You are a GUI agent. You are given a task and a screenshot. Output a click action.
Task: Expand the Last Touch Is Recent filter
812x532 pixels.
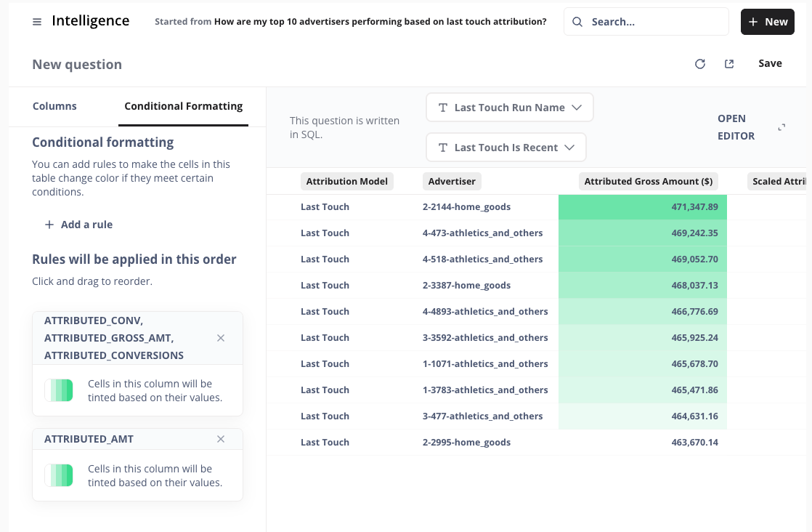[x=569, y=148]
